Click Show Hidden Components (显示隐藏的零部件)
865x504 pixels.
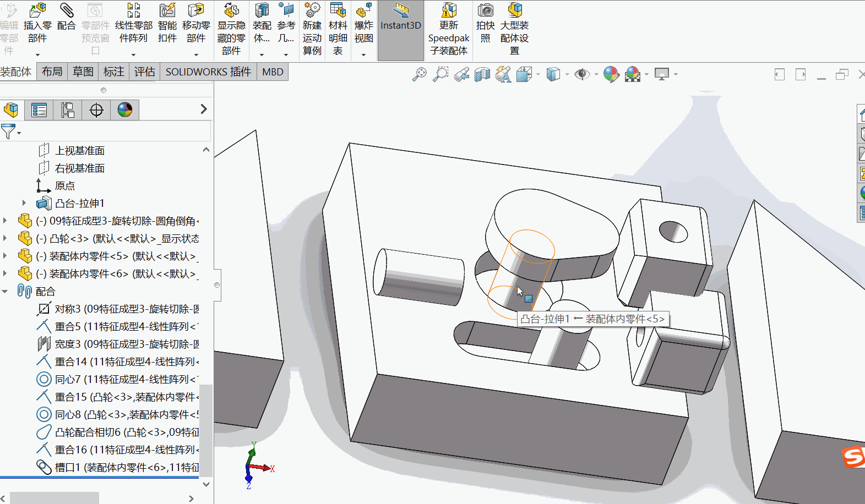point(231,30)
